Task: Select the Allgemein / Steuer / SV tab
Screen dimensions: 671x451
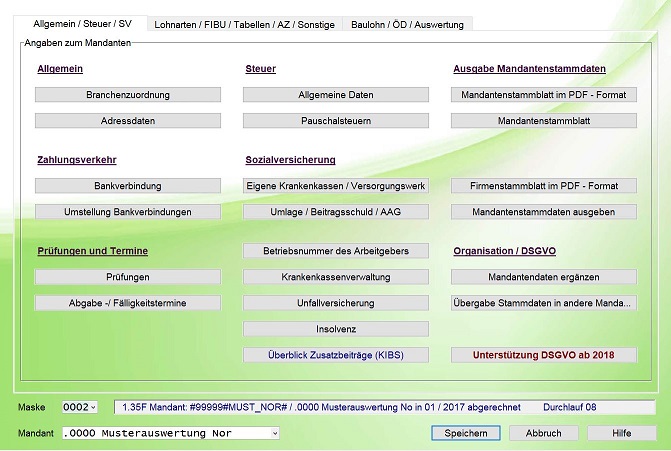Action: pos(82,24)
